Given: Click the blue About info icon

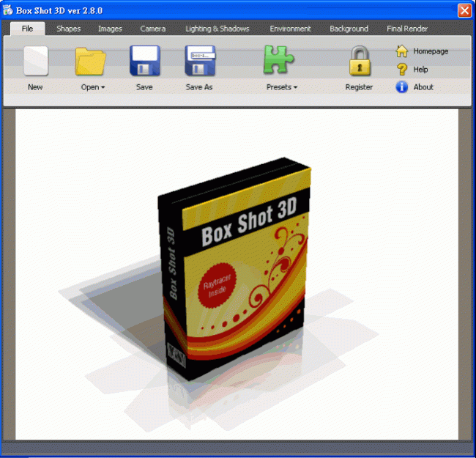Looking at the screenshot, I should tap(401, 87).
